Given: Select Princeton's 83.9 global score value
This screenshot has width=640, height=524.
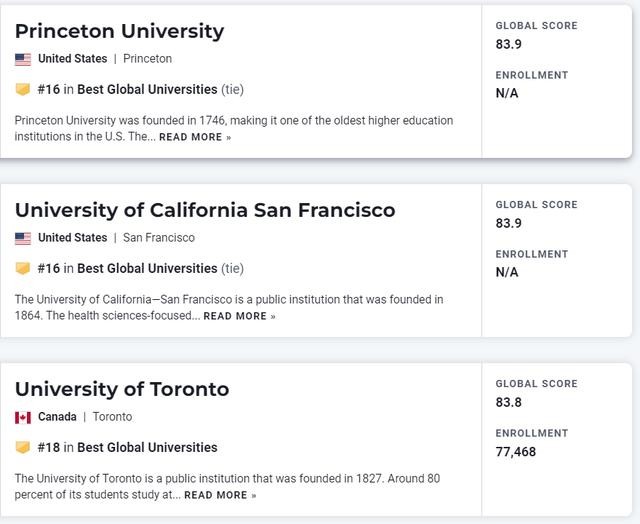Looking at the screenshot, I should click(x=509, y=44).
